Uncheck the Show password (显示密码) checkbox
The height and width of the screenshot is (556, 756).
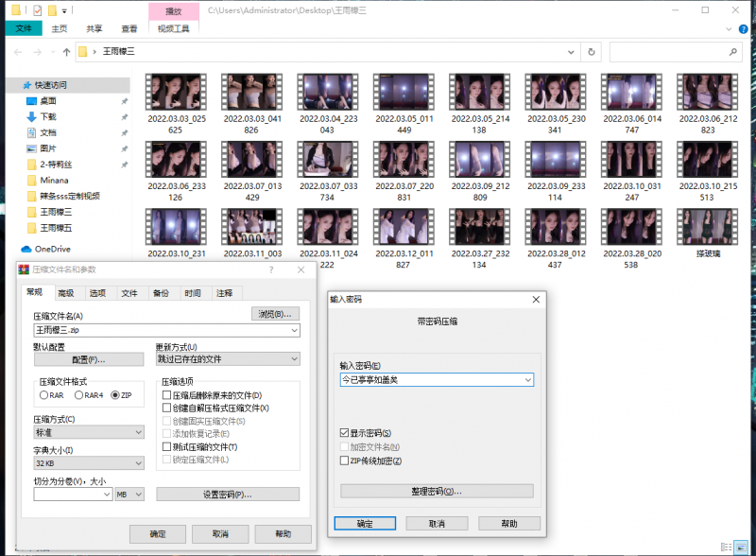[x=344, y=432]
